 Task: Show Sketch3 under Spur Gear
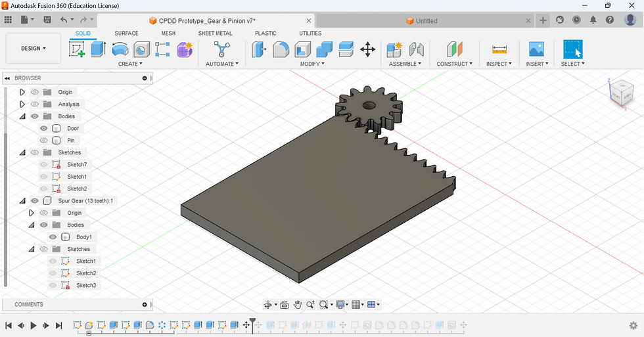[53, 285]
